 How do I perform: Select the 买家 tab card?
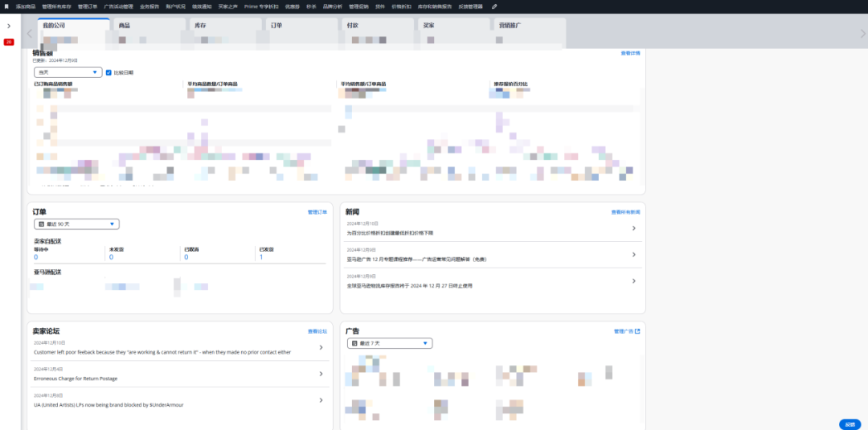pyautogui.click(x=453, y=33)
